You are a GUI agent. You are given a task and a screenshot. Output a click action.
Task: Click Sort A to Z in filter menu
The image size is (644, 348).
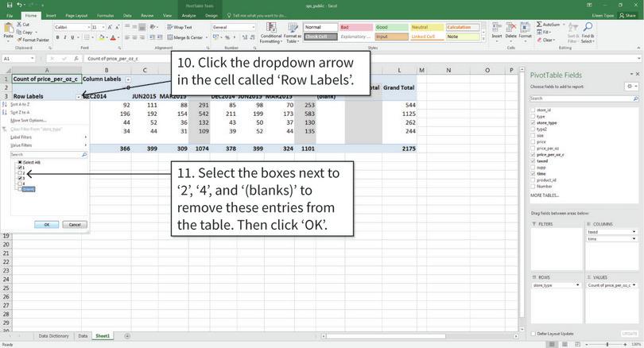pyautogui.click(x=20, y=104)
